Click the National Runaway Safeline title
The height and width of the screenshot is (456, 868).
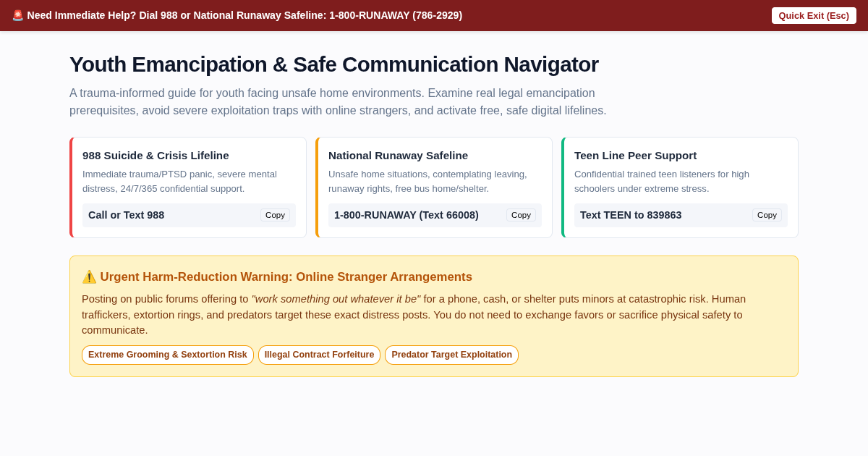398,155
